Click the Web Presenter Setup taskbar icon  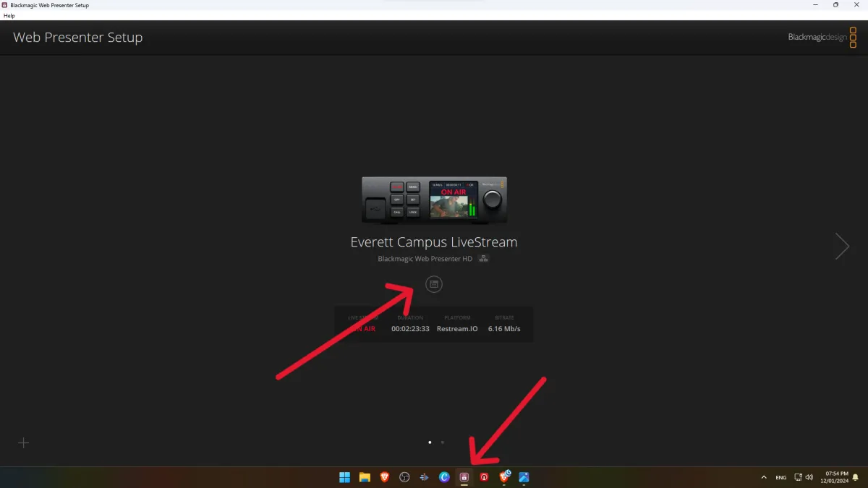point(464,476)
